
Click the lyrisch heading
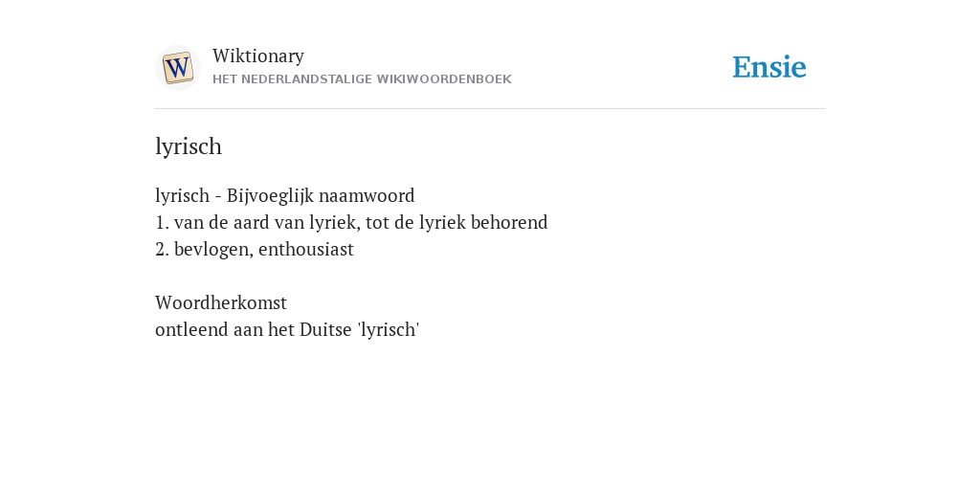pyautogui.click(x=189, y=146)
